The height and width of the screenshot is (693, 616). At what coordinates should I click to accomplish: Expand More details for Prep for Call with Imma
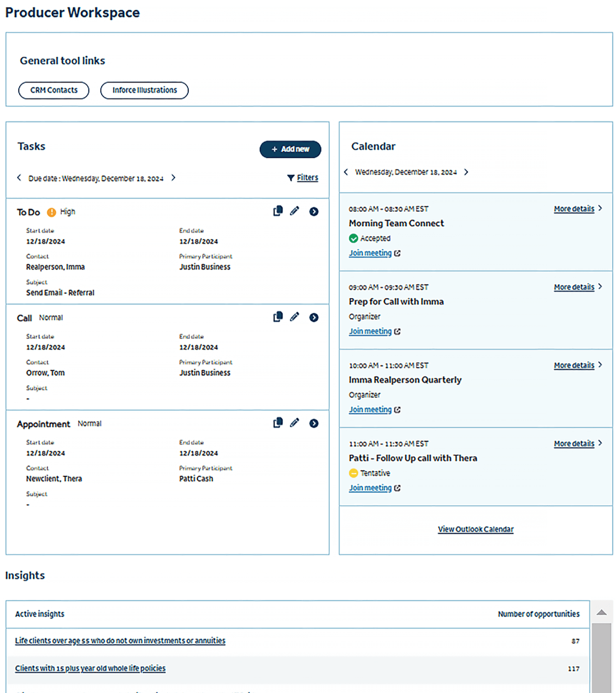(x=577, y=287)
